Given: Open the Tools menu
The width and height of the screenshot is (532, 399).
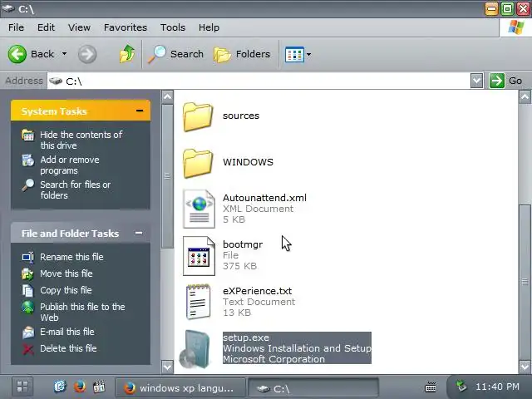Looking at the screenshot, I should click(x=173, y=27).
